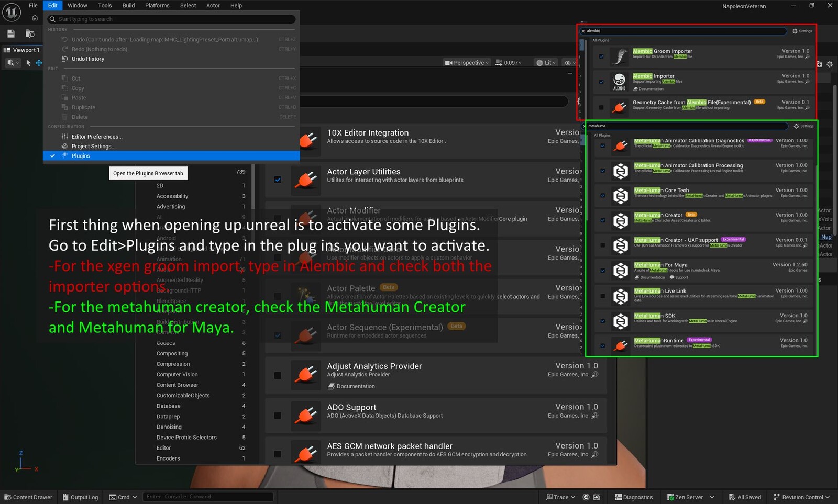
Task: Click the gear icon at the far right edge
Action: coord(830,64)
